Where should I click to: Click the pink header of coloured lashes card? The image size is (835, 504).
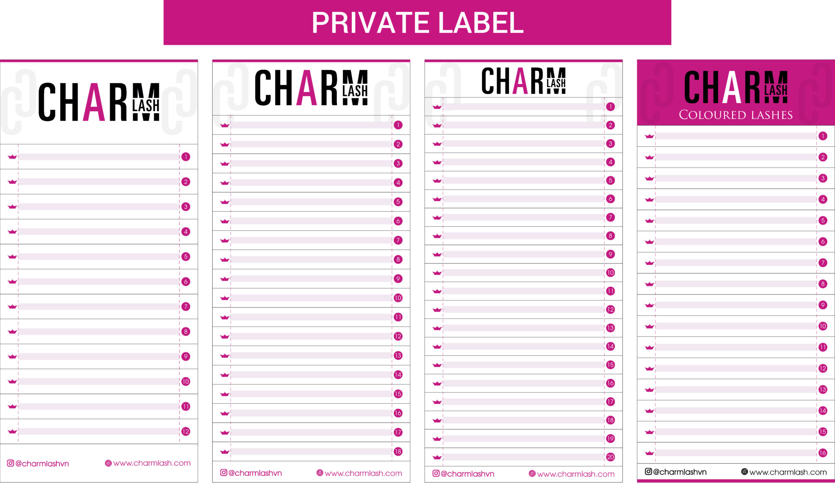tap(736, 93)
